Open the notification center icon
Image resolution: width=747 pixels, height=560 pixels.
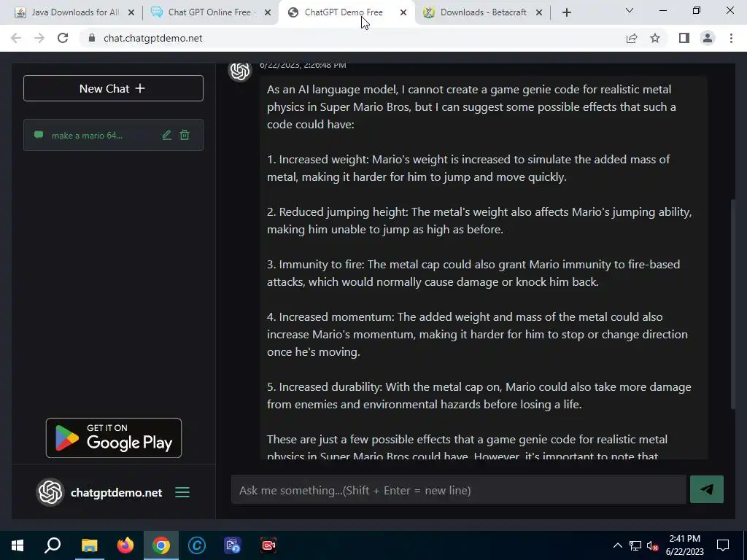[x=723, y=545]
